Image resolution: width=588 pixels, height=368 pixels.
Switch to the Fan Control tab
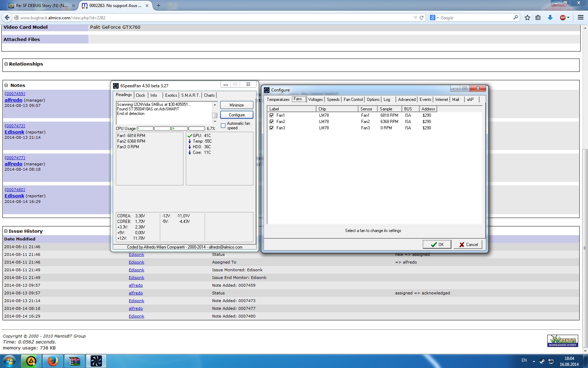click(x=353, y=100)
